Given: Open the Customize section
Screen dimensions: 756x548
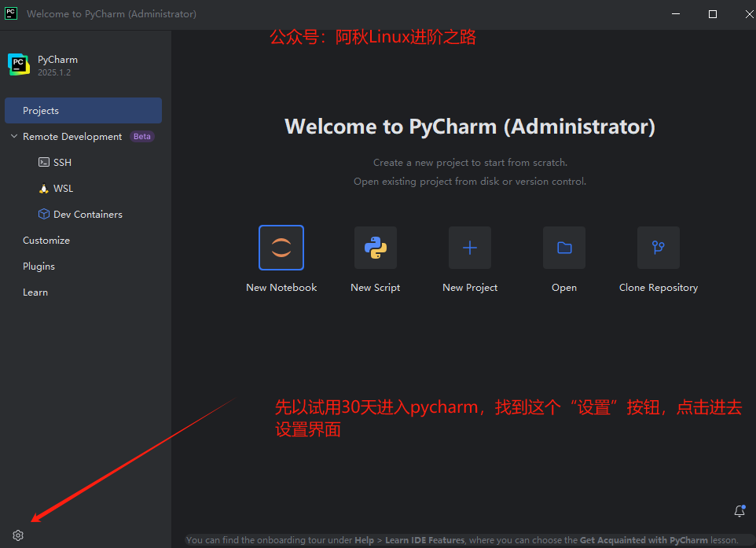Looking at the screenshot, I should point(46,241).
